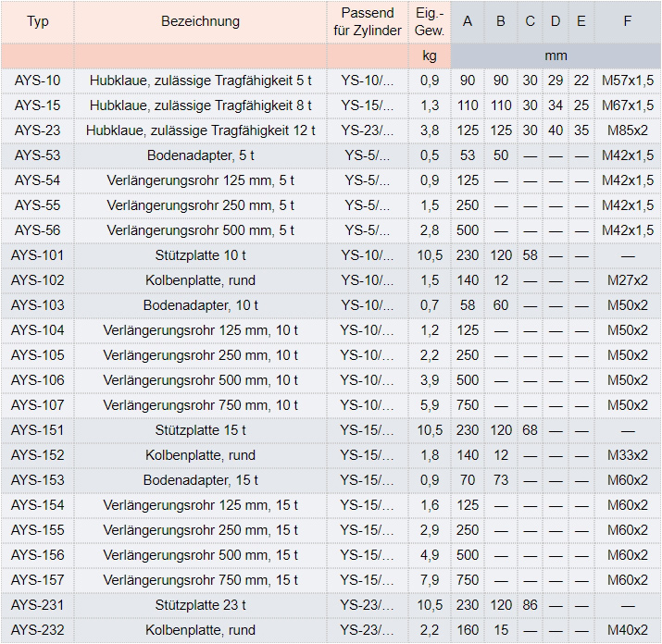Click the 'Bezeichnung' column header

point(200,21)
